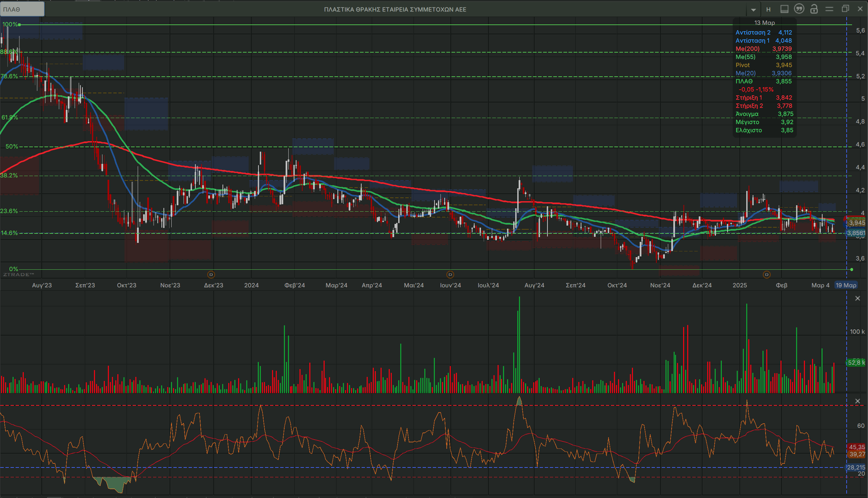
Task: Click the Αντίσταση 1 legend row
Action: (764, 41)
